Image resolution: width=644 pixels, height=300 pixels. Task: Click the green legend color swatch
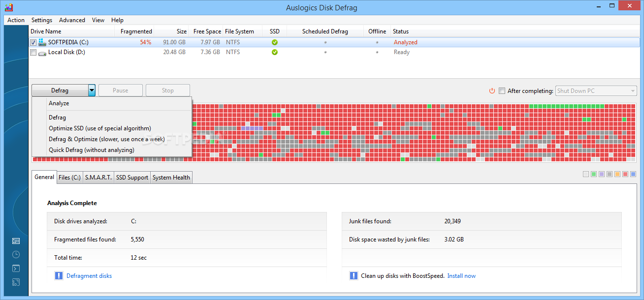(x=594, y=174)
